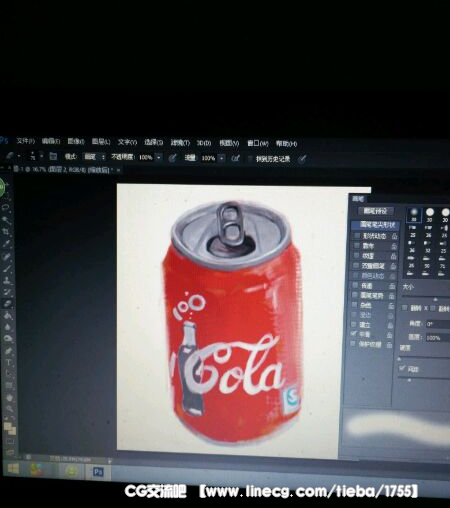Open 编辑 (Edit) menu
Viewport: 450px width, 508px height.
pyautogui.click(x=51, y=141)
